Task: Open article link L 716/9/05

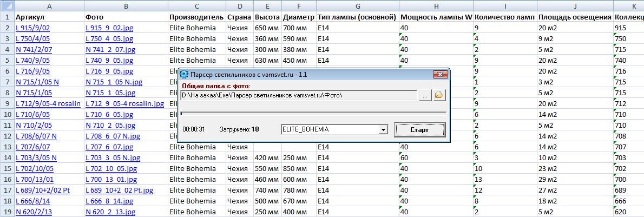Action: (x=32, y=71)
